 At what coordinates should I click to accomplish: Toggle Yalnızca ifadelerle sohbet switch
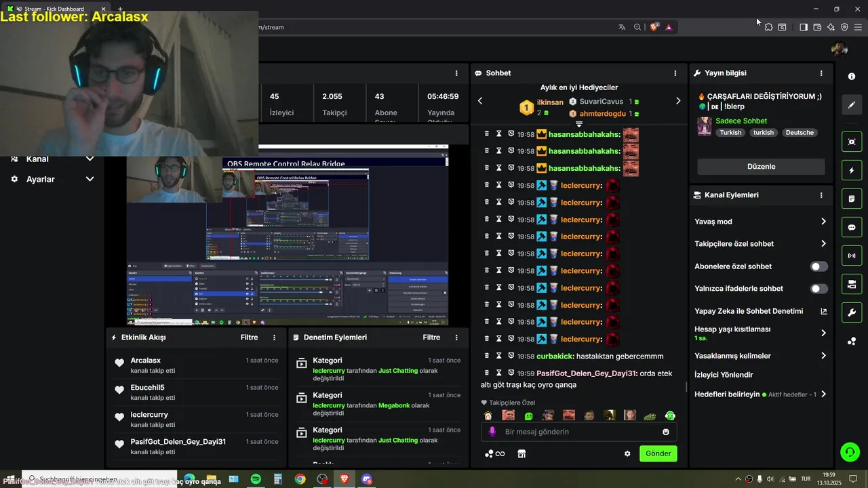point(819,289)
